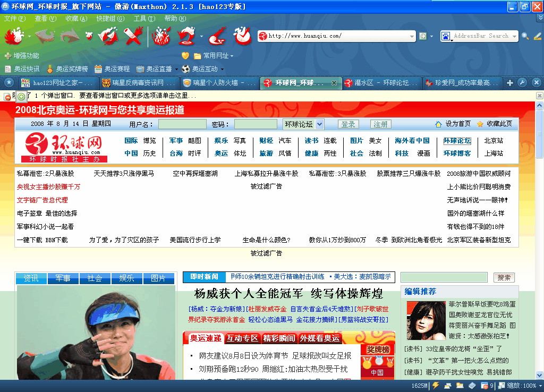Click the green Go arrow beside address bar
Viewport: 544px width, 392px height.
point(422,36)
